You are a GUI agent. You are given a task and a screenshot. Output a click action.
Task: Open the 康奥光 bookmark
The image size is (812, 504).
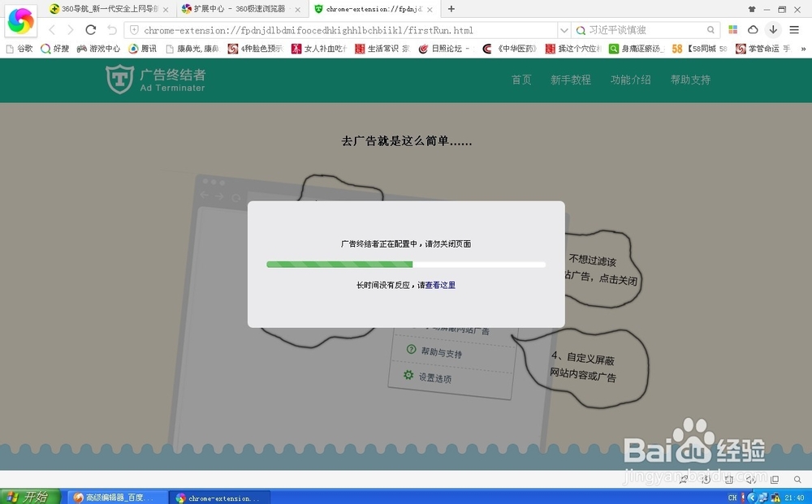tap(192, 49)
